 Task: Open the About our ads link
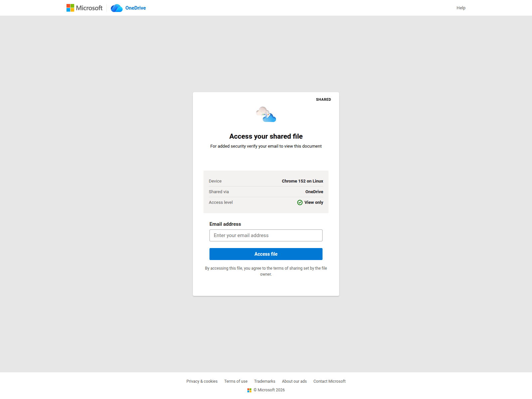294,381
